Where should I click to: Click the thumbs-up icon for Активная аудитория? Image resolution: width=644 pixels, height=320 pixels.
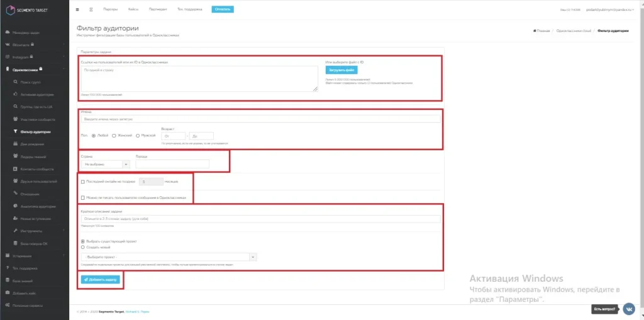(15, 94)
